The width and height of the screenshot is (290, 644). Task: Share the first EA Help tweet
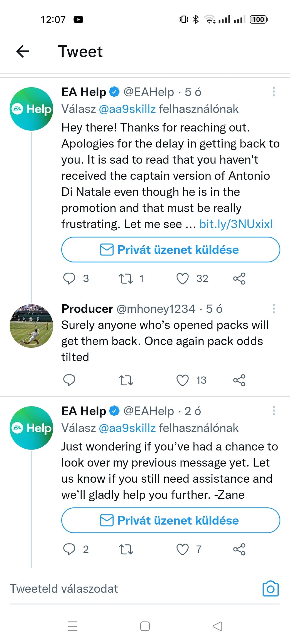239,278
